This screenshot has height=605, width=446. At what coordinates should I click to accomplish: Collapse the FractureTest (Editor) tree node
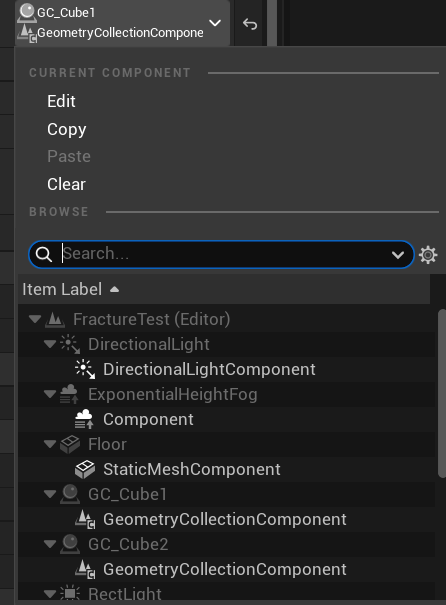click(35, 319)
